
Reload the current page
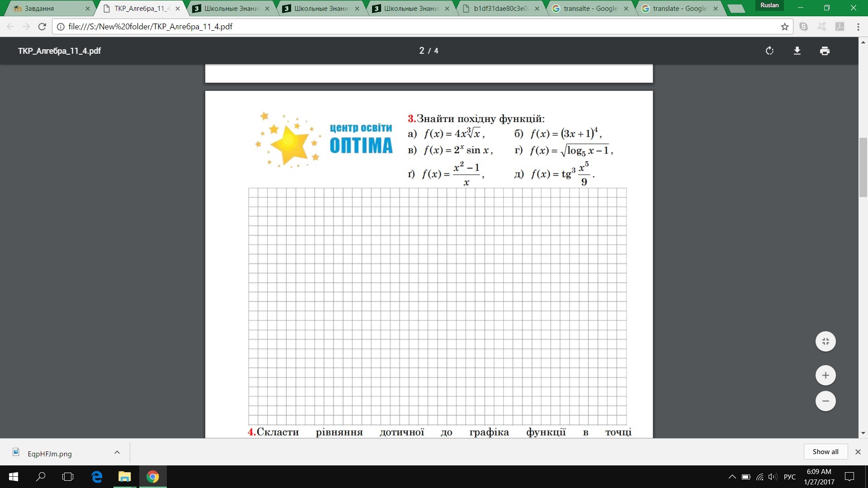(x=42, y=27)
